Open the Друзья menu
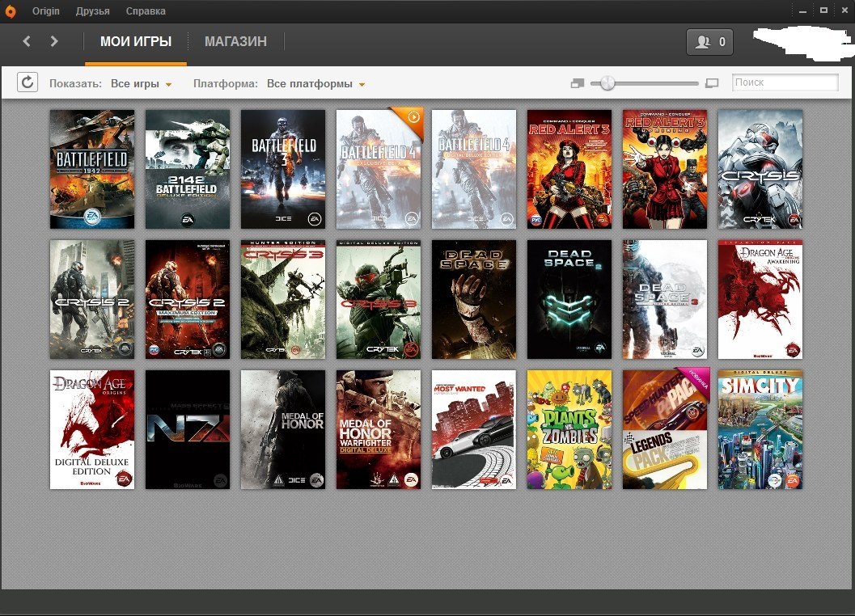The image size is (855, 616). [x=93, y=11]
